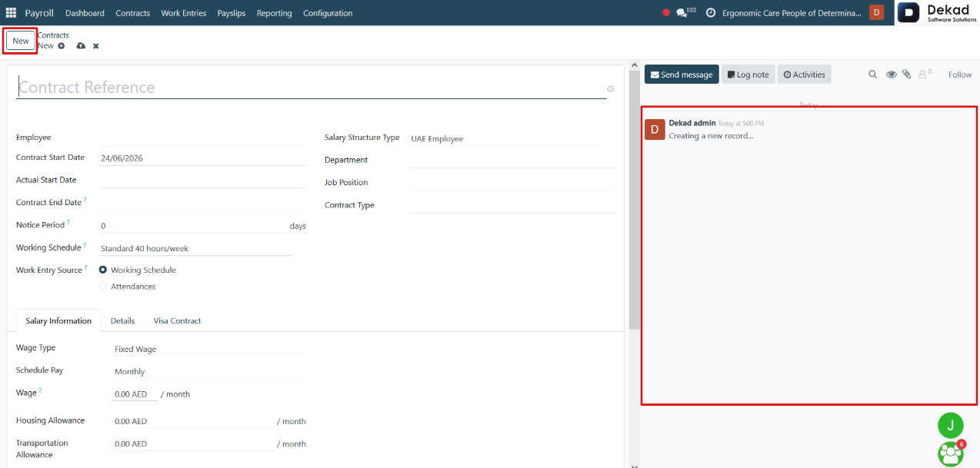Open the green group chat icon with 6 badge
980x468 pixels.
pyautogui.click(x=951, y=453)
